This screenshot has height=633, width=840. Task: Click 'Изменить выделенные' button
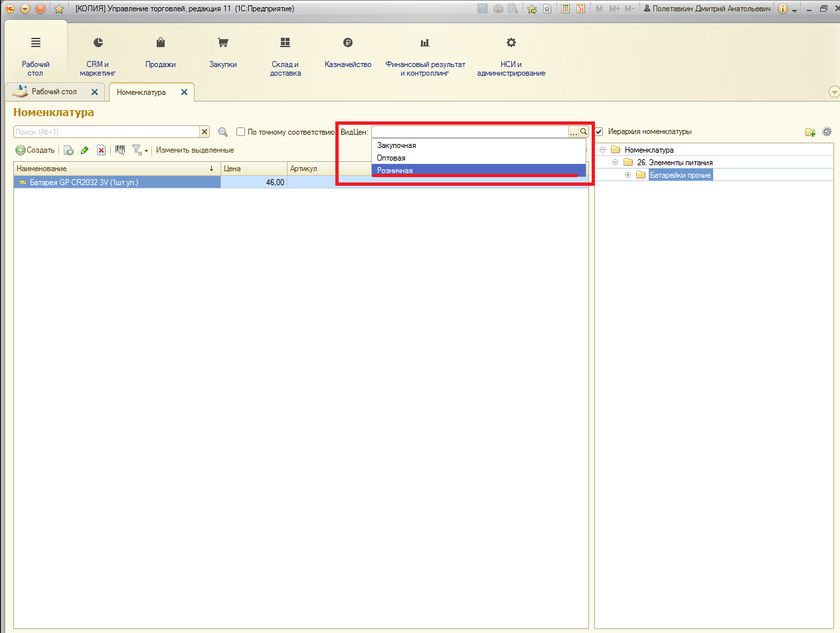pos(195,150)
